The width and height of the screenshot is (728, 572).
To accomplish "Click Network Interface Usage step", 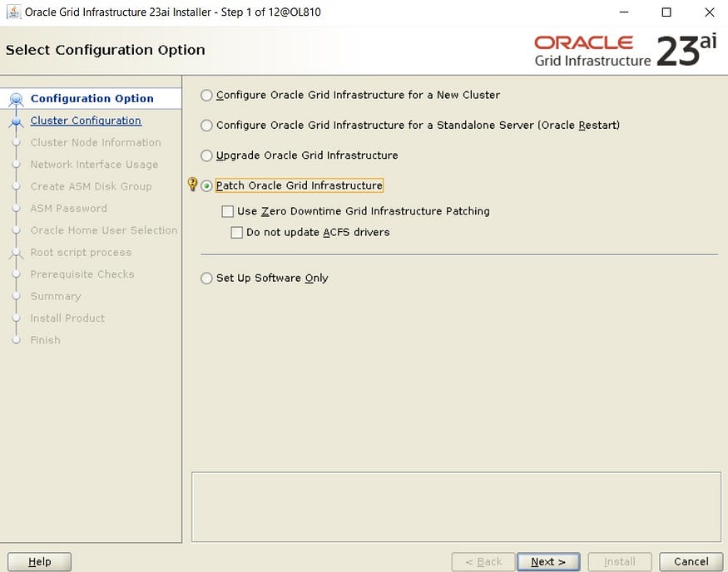I will point(94,165).
